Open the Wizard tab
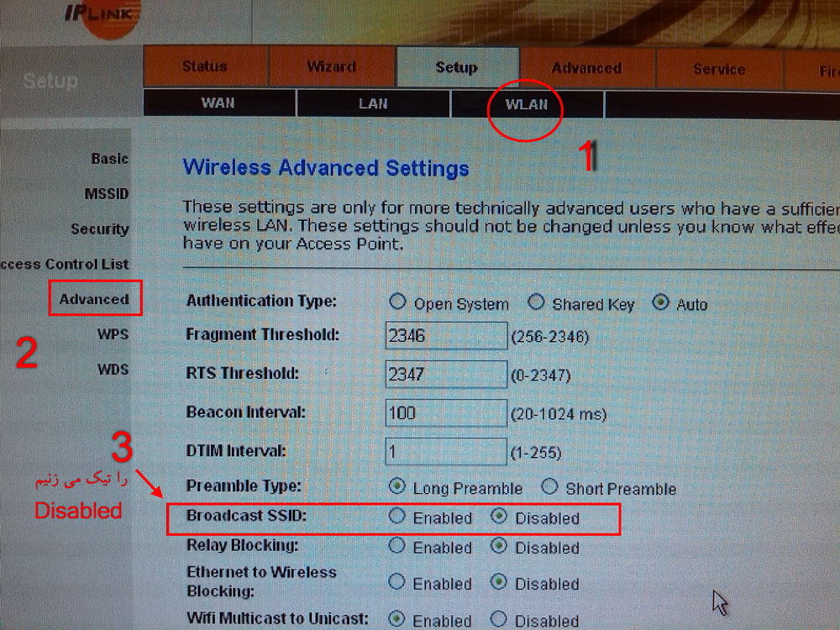The height and width of the screenshot is (630, 840). [332, 66]
